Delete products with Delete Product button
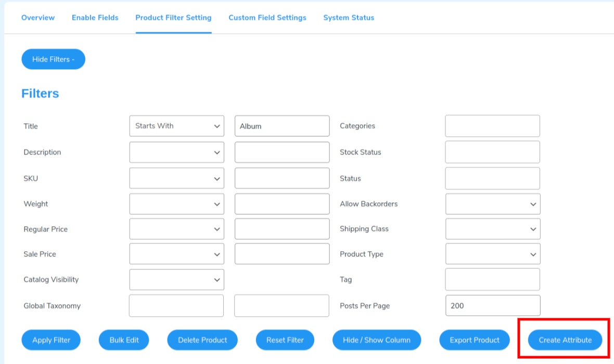The height and width of the screenshot is (364, 614). [x=202, y=340]
